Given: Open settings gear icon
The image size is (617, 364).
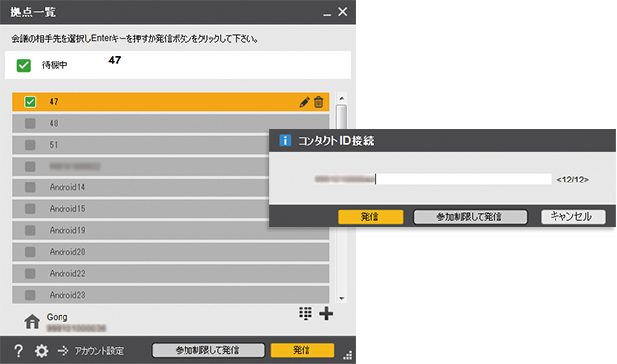Looking at the screenshot, I should coord(42,350).
